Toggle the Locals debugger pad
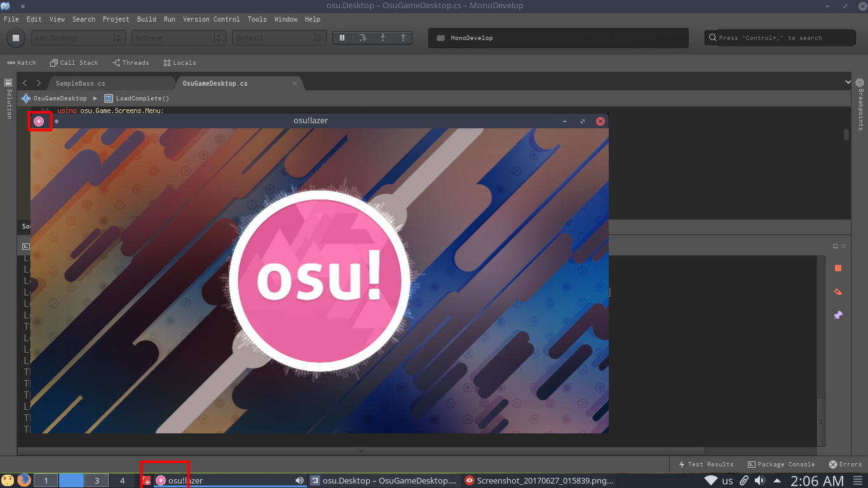Image resolution: width=868 pixels, height=488 pixels. [180, 62]
